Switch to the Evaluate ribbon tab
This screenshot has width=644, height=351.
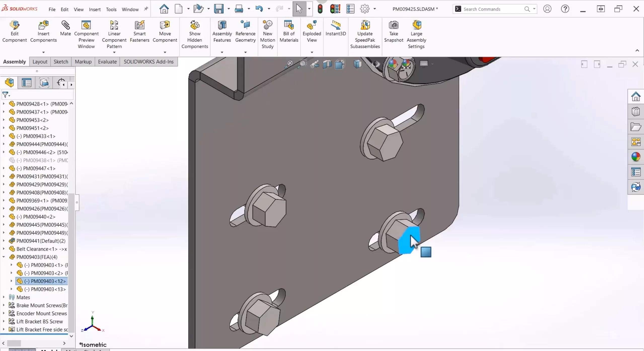coord(107,61)
